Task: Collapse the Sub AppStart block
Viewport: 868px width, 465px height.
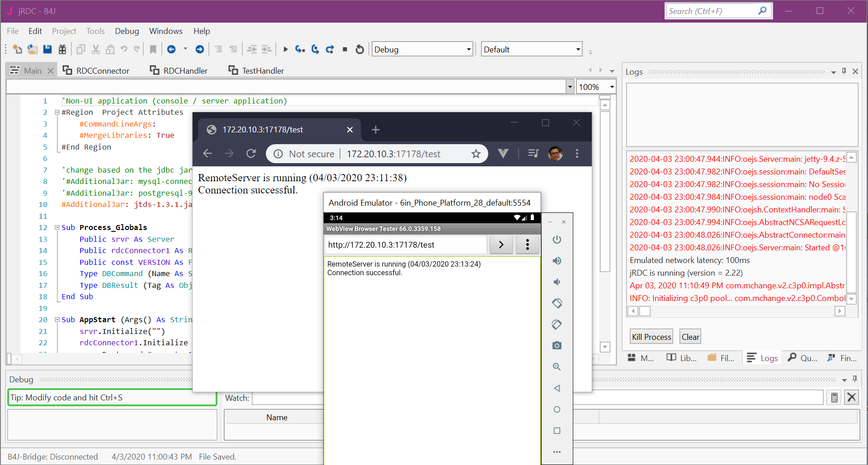Action: click(57, 320)
